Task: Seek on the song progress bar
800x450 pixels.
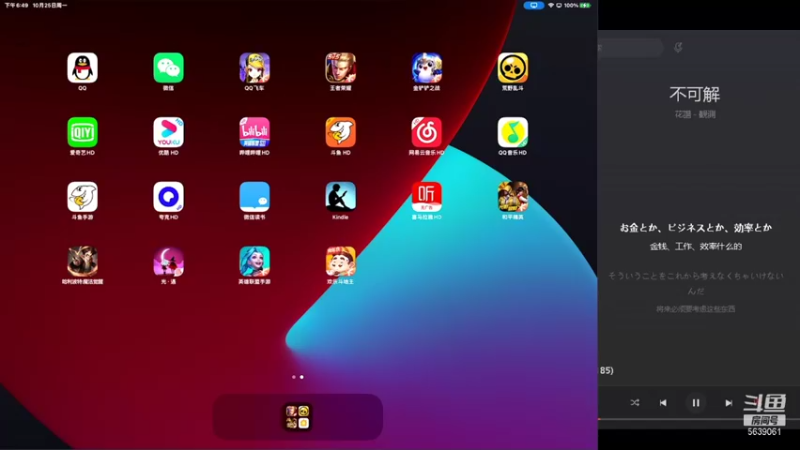Action: click(x=699, y=419)
